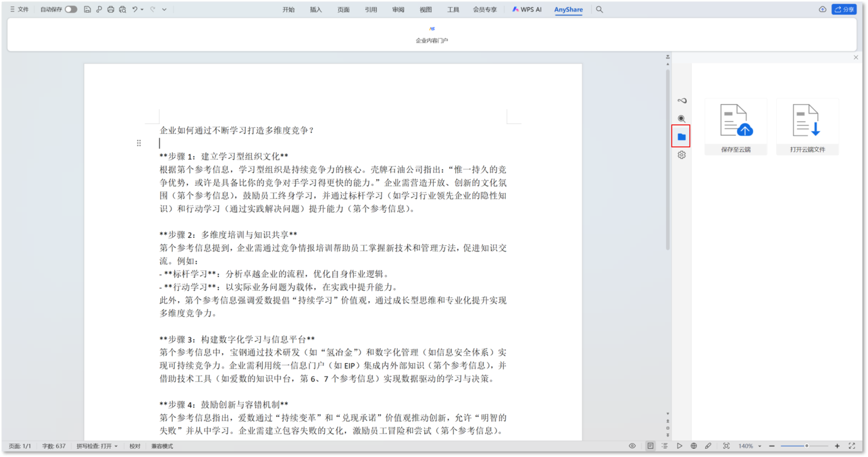868x457 pixels.
Task: Select web layout globe icon
Action: coord(694,446)
